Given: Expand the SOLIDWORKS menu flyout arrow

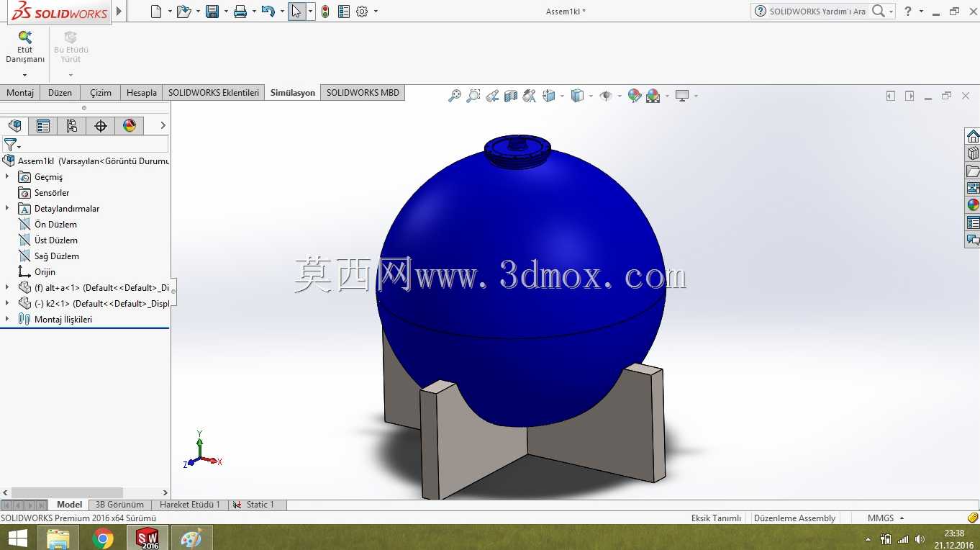Looking at the screenshot, I should 119,12.
